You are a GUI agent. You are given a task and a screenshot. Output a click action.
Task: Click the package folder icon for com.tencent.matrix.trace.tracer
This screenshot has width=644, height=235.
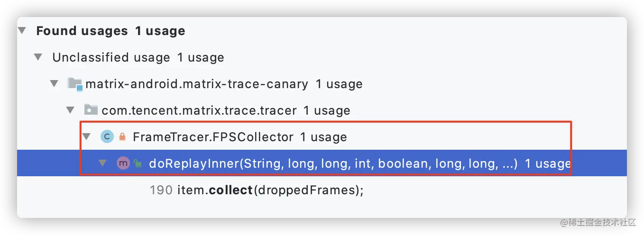[x=91, y=110]
